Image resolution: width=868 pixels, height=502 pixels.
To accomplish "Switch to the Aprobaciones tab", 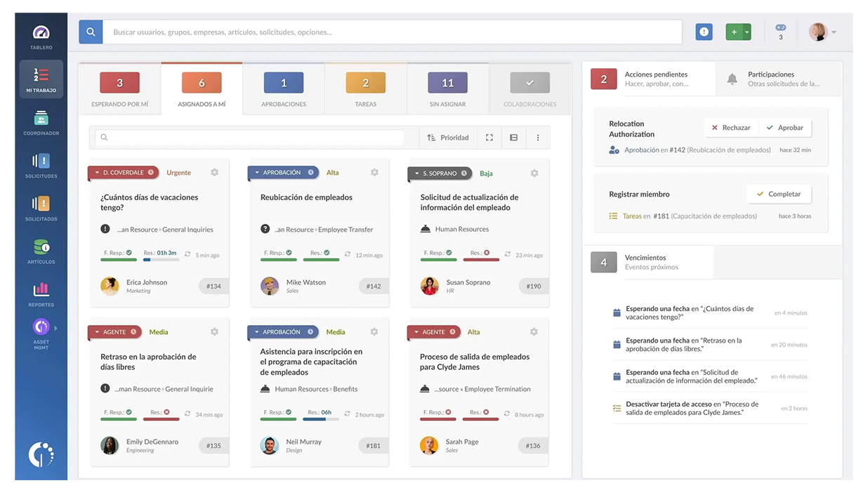I will [x=284, y=89].
